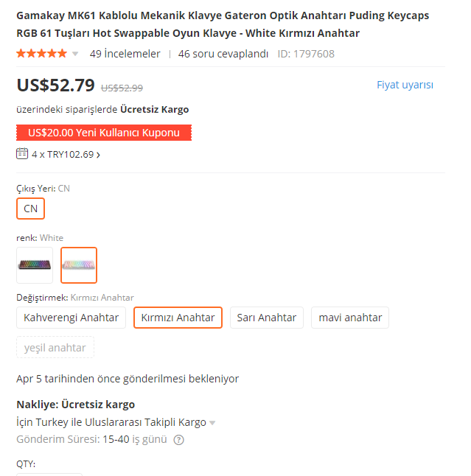Select CN as shipping origin

click(31, 209)
